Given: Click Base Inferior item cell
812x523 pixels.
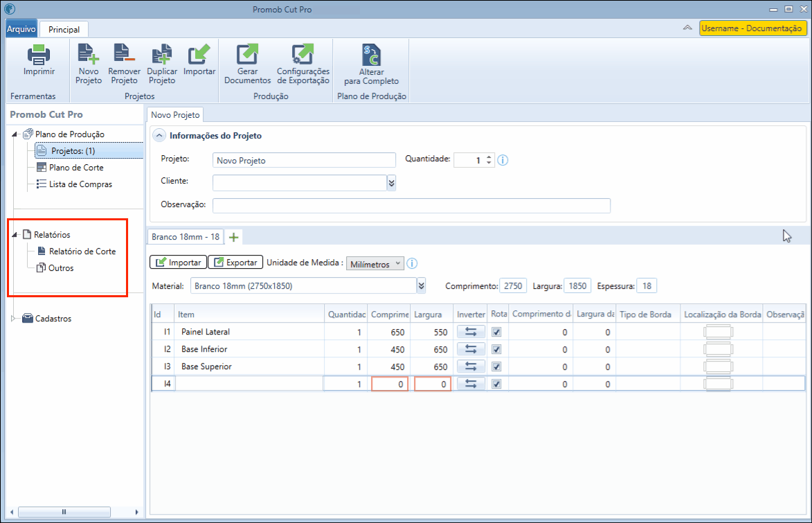Looking at the screenshot, I should click(250, 349).
